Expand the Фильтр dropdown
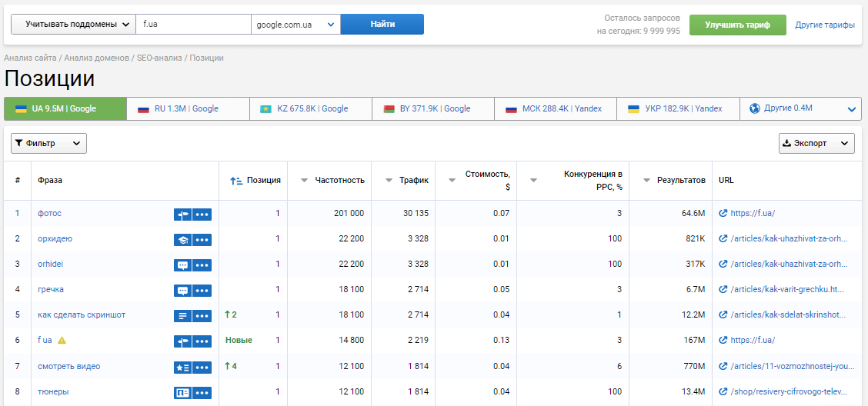Image resolution: width=868 pixels, height=406 pixels. tap(48, 143)
